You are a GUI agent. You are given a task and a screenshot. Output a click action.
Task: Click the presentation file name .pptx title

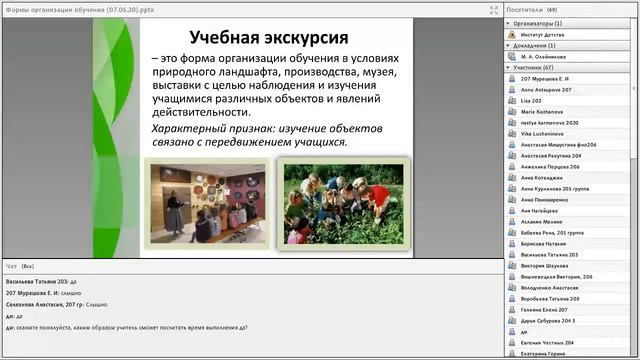pyautogui.click(x=80, y=10)
